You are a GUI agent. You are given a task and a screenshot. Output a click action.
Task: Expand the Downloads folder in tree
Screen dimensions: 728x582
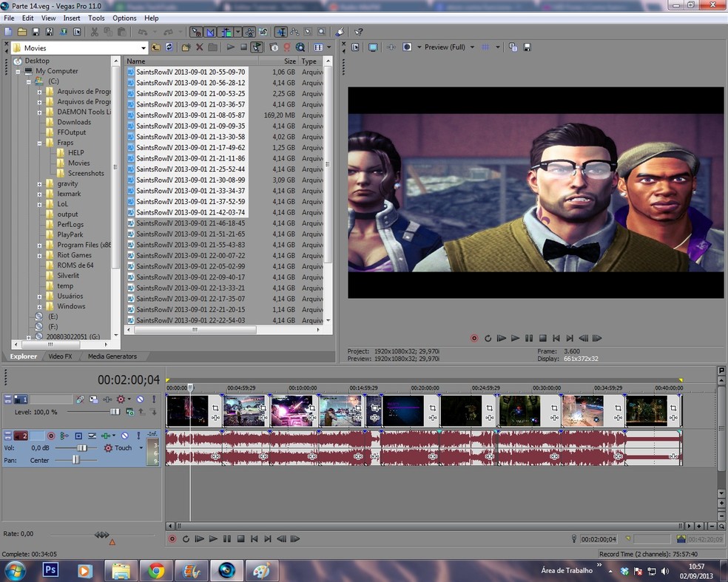(39, 122)
